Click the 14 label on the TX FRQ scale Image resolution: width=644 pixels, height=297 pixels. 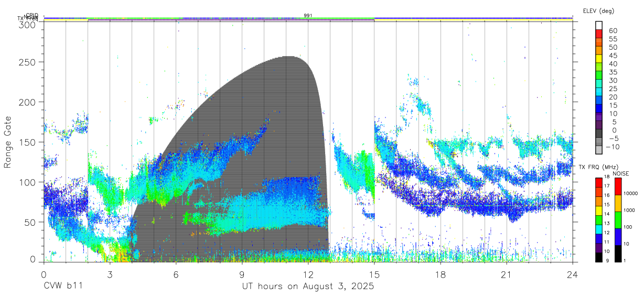click(x=607, y=214)
